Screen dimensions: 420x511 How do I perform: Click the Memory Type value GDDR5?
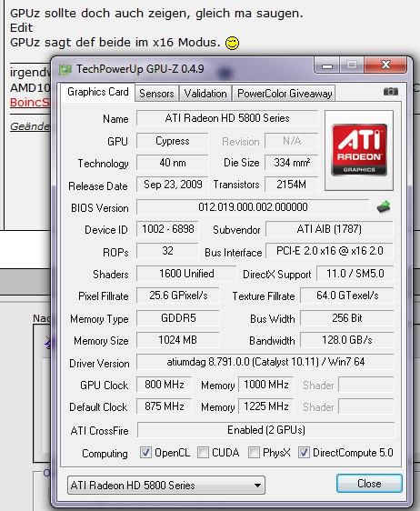[178, 318]
